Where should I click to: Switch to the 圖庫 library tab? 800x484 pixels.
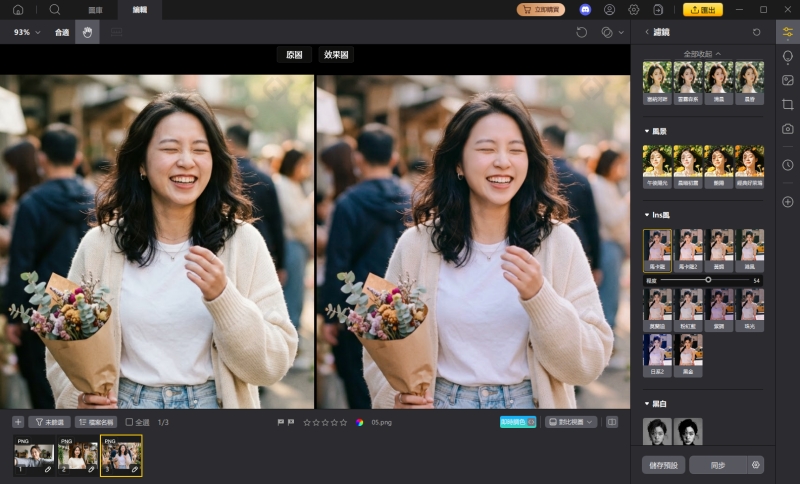95,9
